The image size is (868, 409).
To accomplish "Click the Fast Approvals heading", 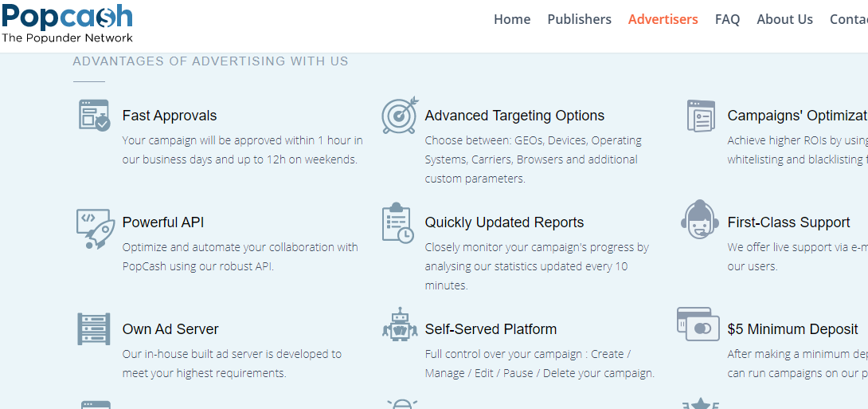I will point(170,116).
